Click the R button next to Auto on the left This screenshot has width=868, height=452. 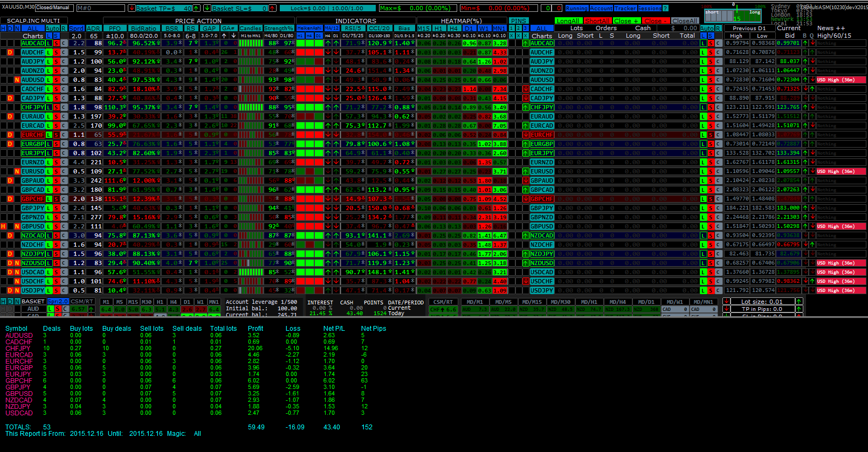point(64,28)
